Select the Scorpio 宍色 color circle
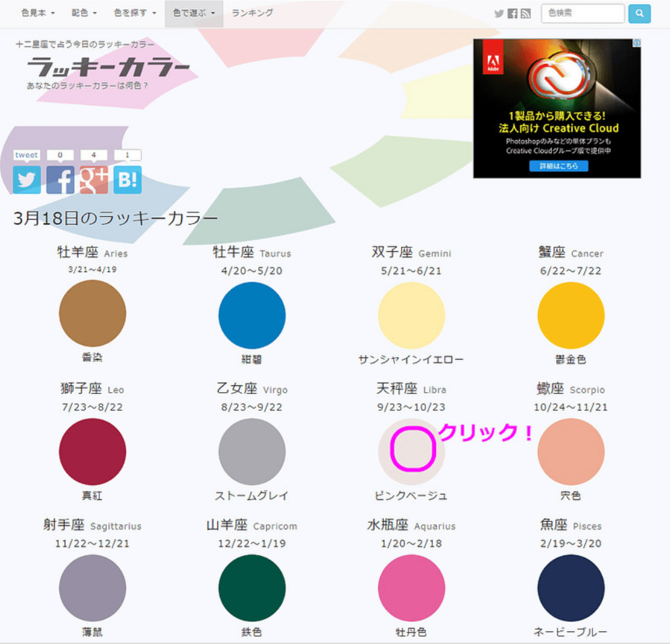The height and width of the screenshot is (644, 670). tap(571, 451)
